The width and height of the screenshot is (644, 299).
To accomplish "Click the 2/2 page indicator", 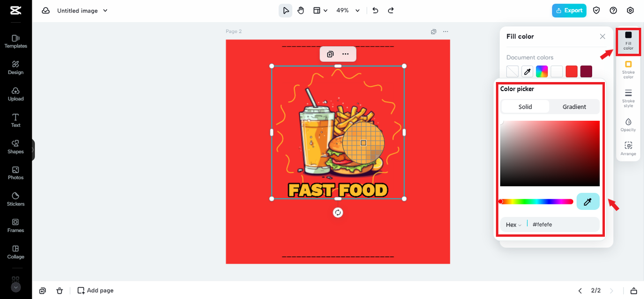I will 596,290.
